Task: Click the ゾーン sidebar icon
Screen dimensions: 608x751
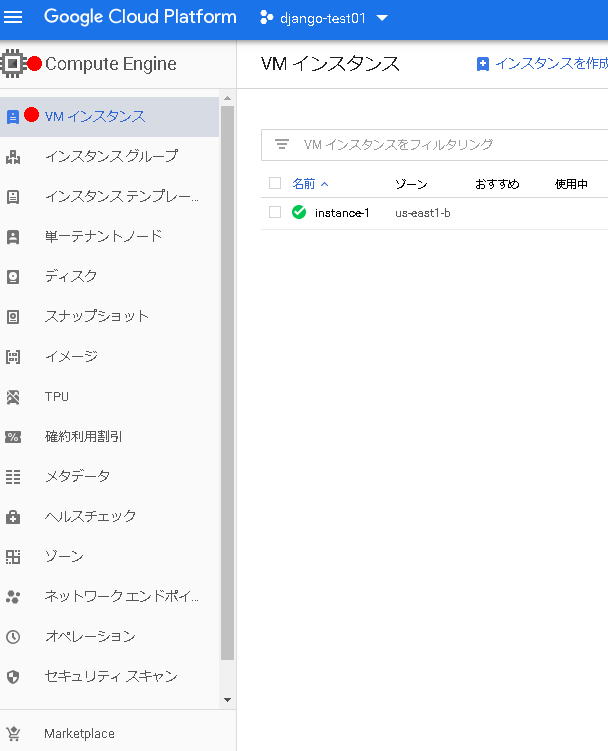Action: [x=13, y=557]
